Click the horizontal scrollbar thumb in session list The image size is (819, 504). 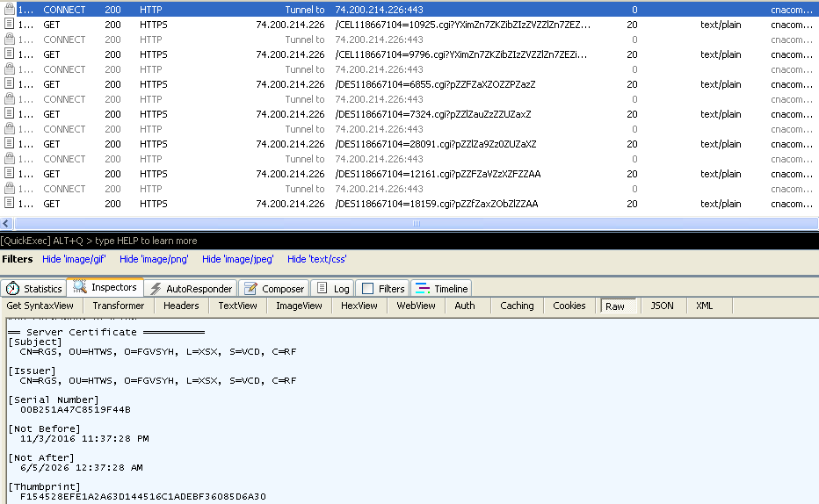tap(415, 224)
